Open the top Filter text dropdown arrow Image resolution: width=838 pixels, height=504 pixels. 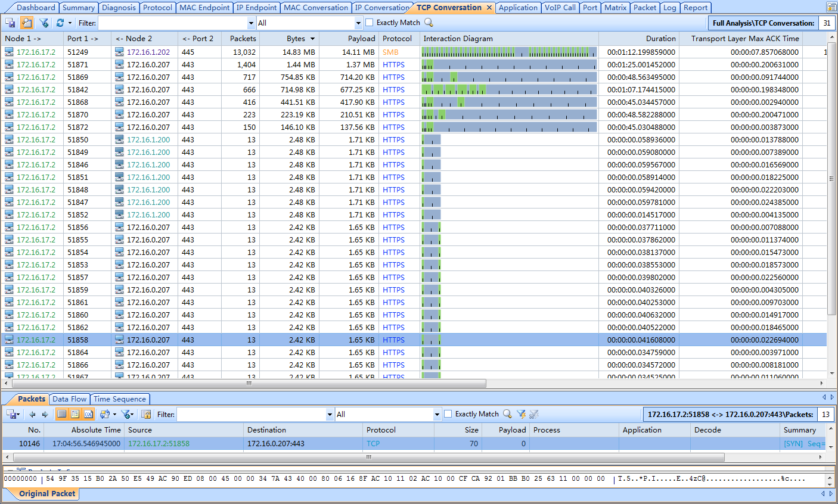(251, 23)
